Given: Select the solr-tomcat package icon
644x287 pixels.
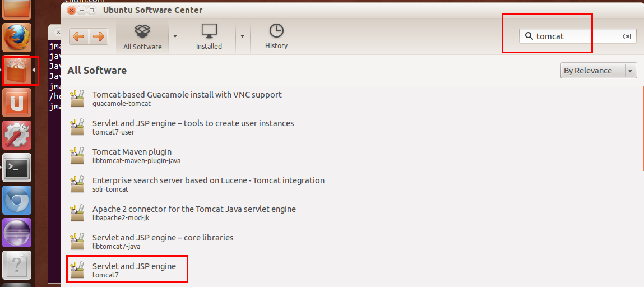Looking at the screenshot, I should coord(77,184).
